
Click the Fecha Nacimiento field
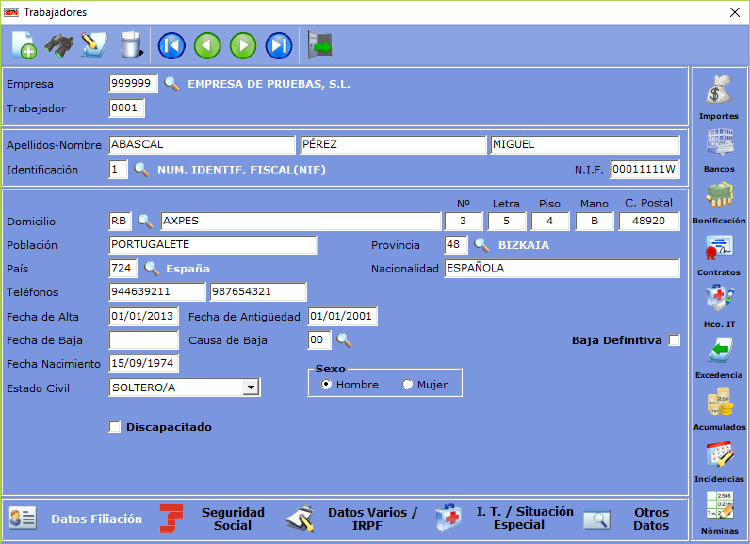pos(143,364)
